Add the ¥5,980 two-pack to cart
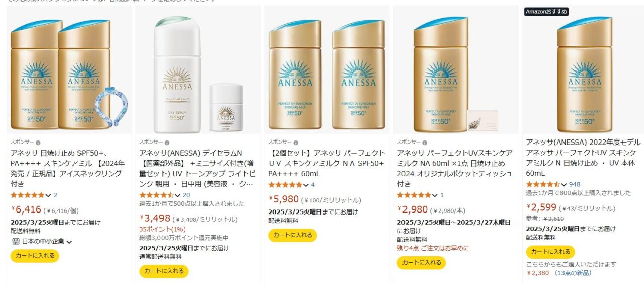 (292, 235)
